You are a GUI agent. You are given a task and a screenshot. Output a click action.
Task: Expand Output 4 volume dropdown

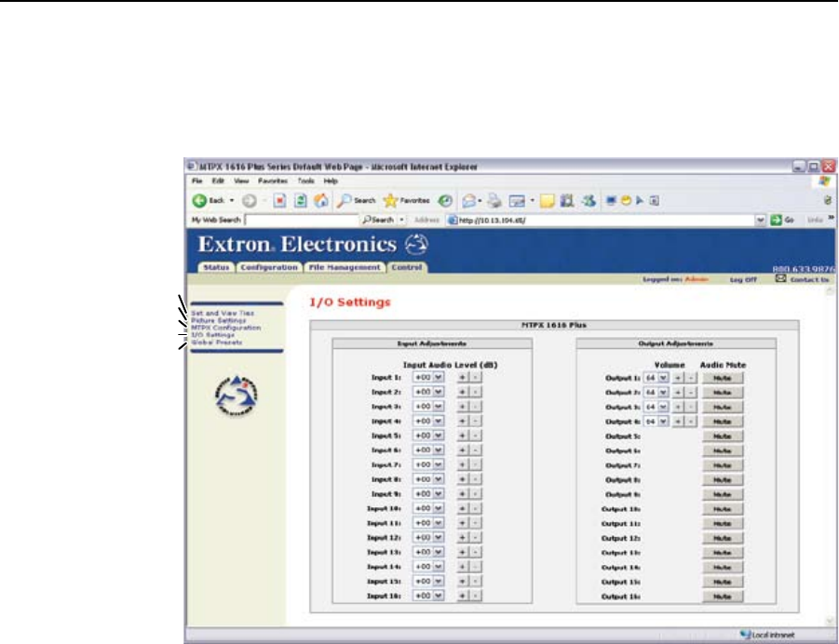point(663,421)
